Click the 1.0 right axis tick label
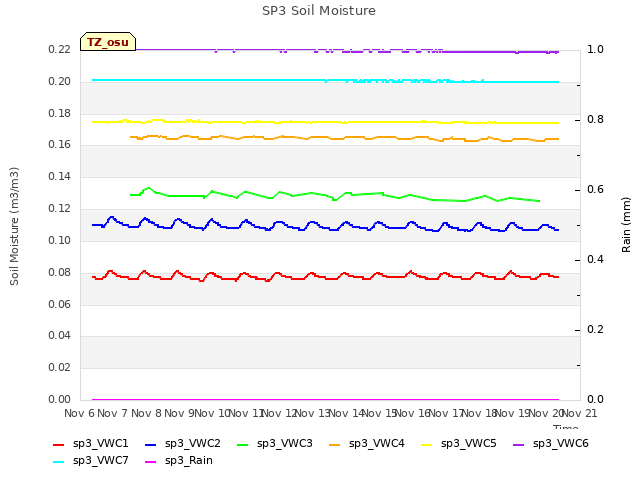This screenshot has width=640, height=480. pos(595,49)
